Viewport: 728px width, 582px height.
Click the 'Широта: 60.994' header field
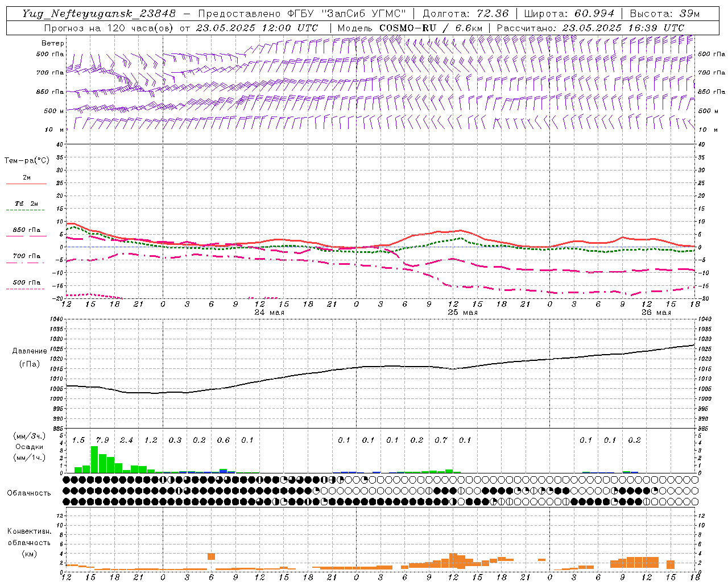click(x=569, y=14)
